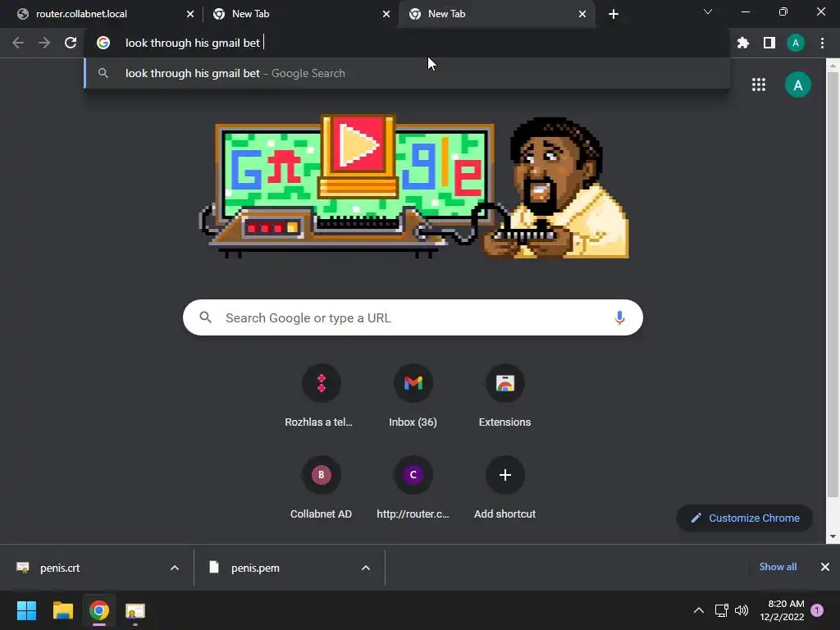This screenshot has width=840, height=630.
Task: Open the clock and date flyout
Action: click(782, 610)
